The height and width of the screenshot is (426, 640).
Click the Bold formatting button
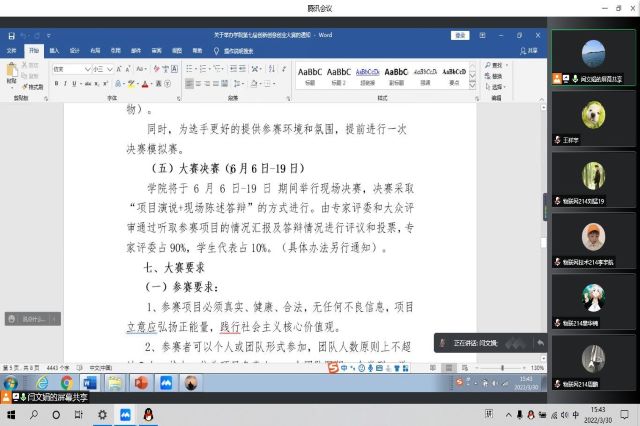(56, 84)
